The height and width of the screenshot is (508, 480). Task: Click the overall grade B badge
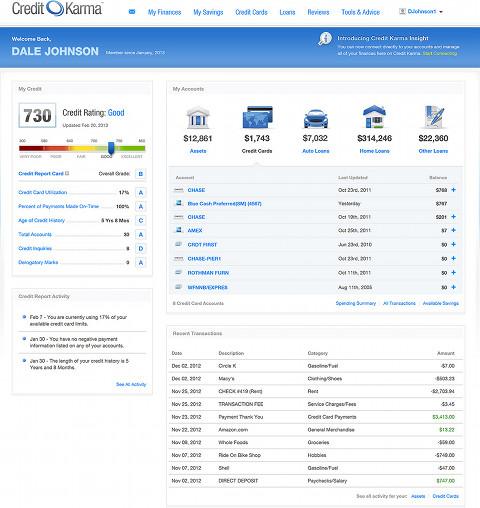140,174
